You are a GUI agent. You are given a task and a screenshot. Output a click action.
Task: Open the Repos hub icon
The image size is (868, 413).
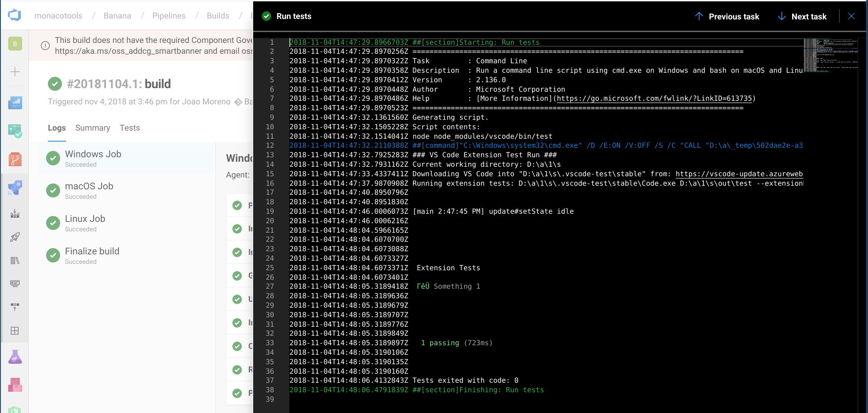(15, 159)
